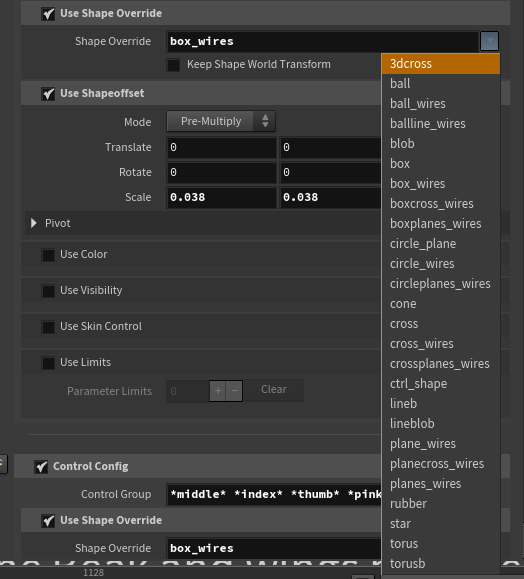Enable the Use Skin Control checkbox
The image size is (524, 579).
[x=48, y=327]
